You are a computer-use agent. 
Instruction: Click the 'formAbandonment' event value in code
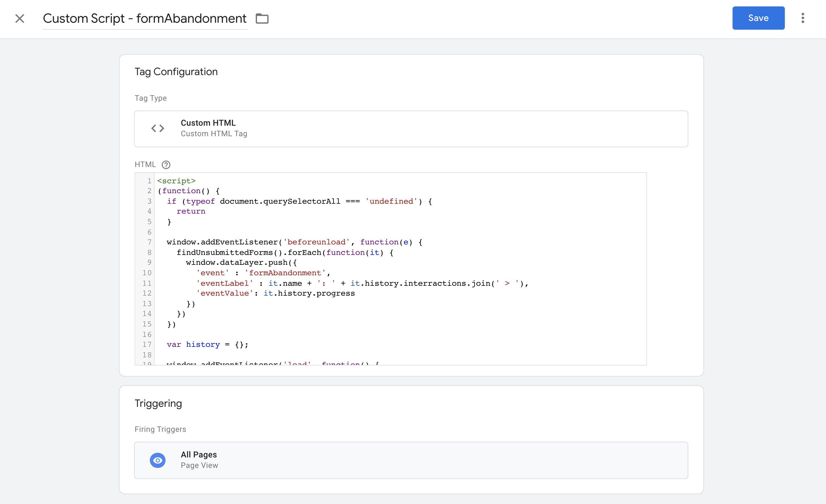click(285, 273)
